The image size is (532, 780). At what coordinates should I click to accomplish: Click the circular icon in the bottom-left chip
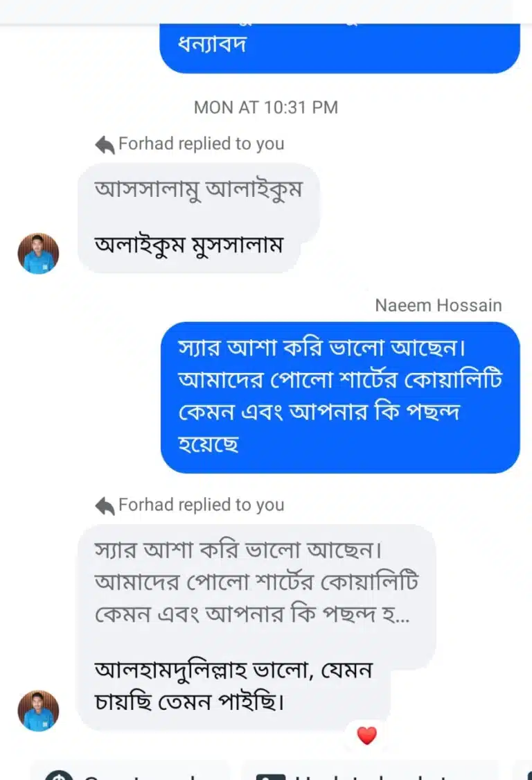click(57, 773)
